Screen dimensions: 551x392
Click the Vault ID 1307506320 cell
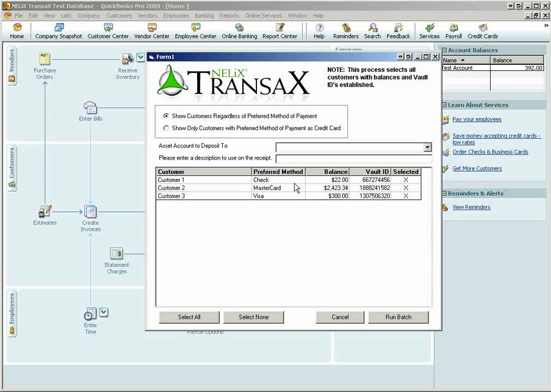[370, 196]
